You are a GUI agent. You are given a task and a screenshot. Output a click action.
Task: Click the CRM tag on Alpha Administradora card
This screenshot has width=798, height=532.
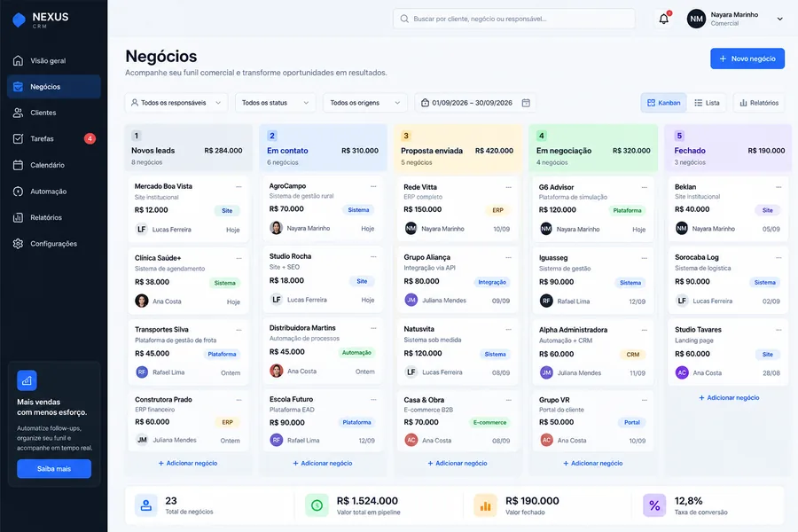(633, 355)
